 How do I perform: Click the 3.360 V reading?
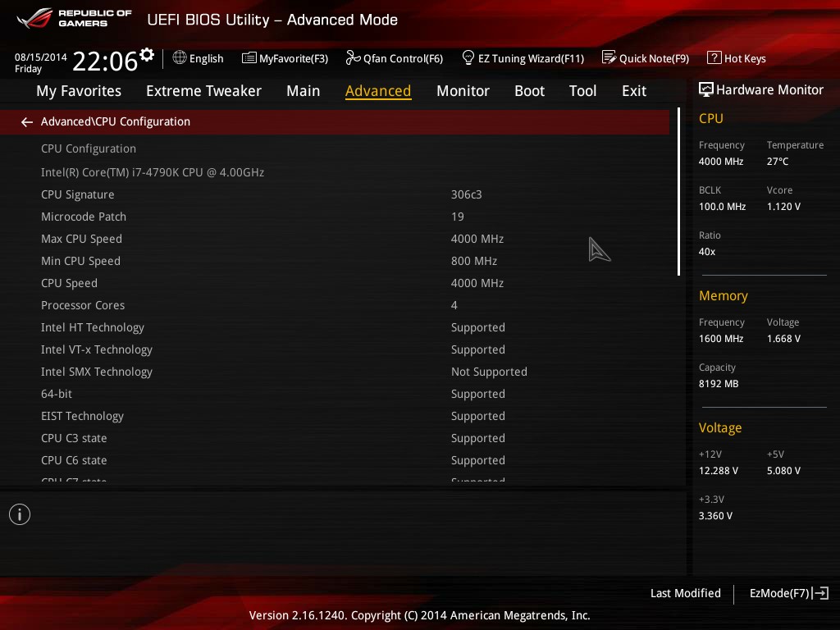point(715,516)
